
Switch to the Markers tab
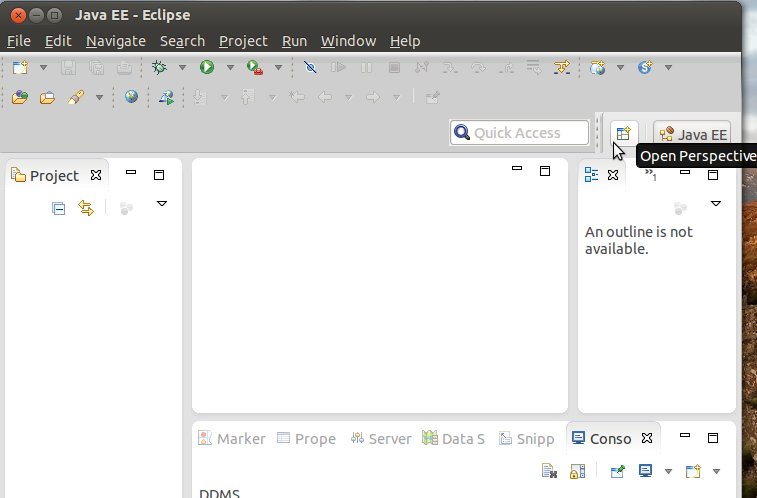(232, 438)
